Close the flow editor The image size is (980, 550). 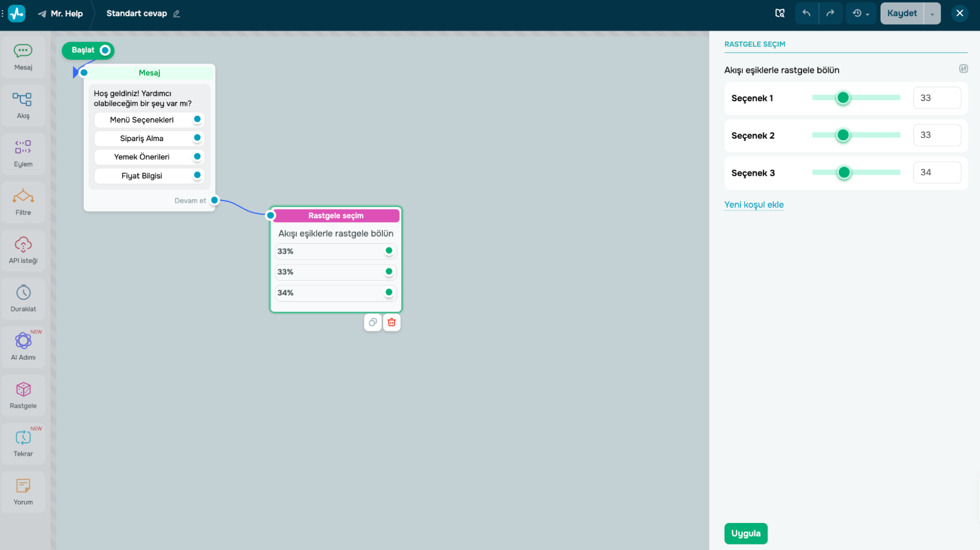(x=960, y=13)
